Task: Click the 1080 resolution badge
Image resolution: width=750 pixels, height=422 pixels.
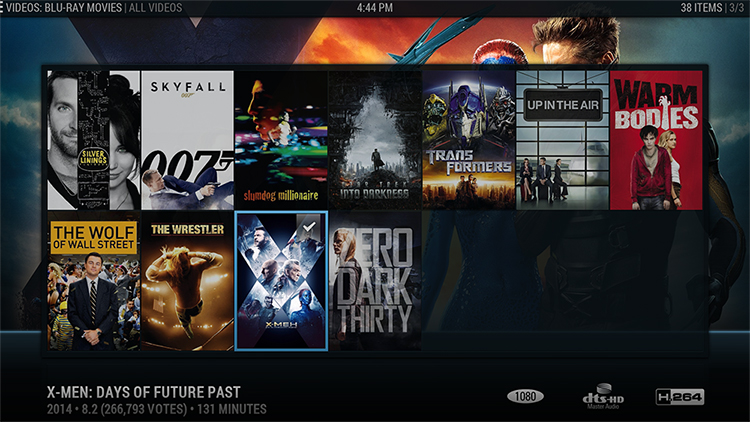Action: click(525, 396)
